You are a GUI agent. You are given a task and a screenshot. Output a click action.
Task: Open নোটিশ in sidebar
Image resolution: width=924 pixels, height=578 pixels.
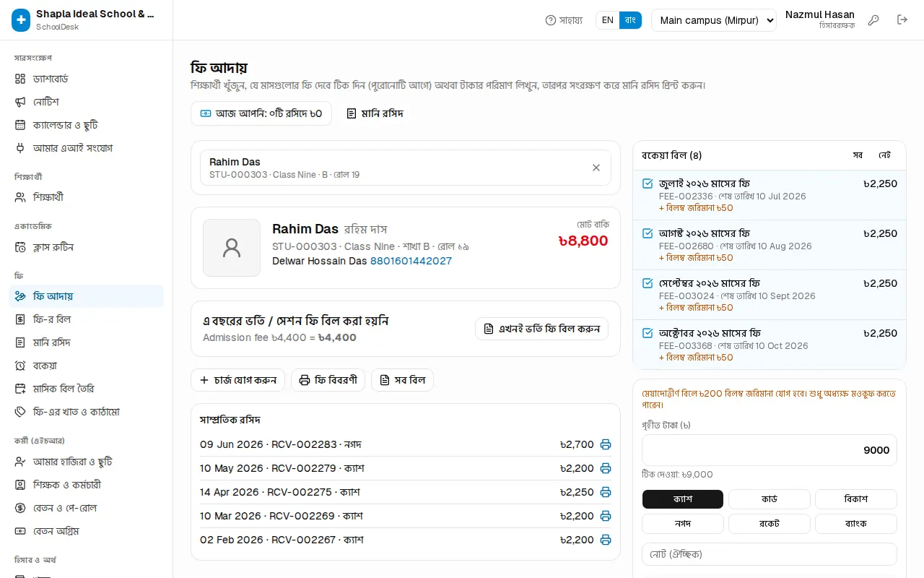click(x=86, y=102)
